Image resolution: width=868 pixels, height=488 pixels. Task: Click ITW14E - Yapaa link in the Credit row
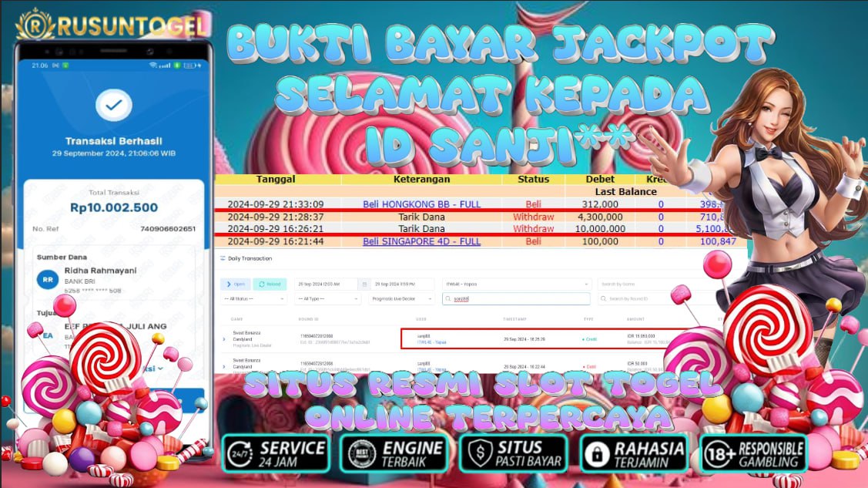[432, 342]
